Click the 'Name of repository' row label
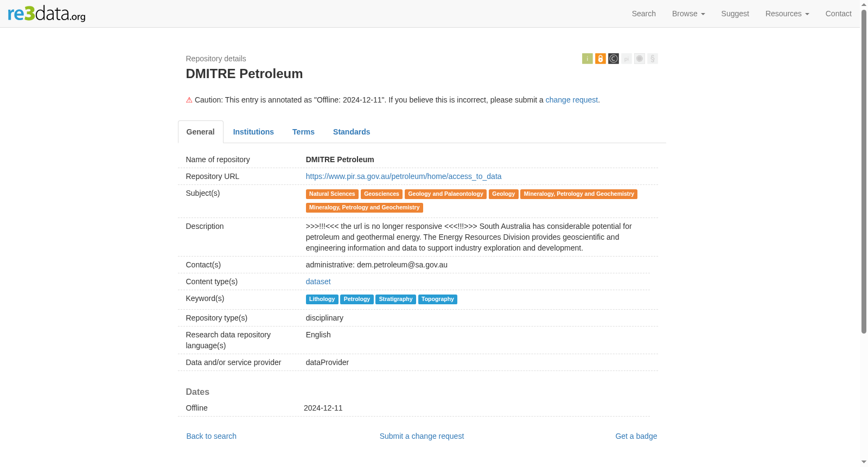This screenshot has width=868, height=467. pyautogui.click(x=218, y=159)
